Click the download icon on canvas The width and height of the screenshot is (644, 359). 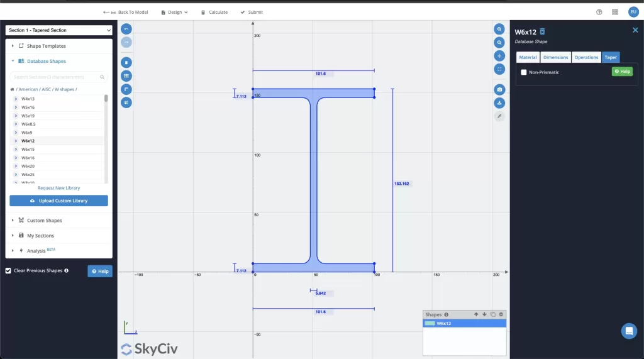tap(499, 102)
